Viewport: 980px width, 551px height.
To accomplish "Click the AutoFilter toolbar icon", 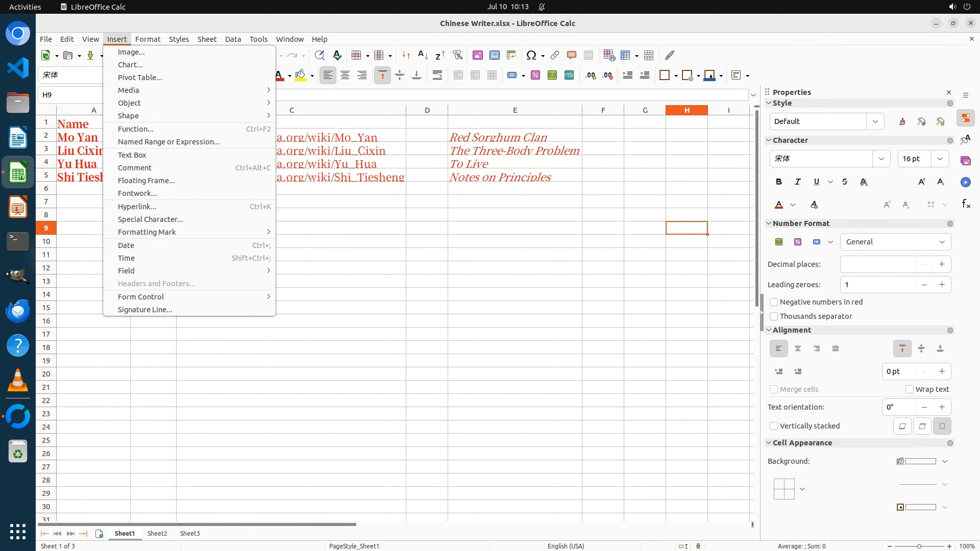I will [457, 55].
